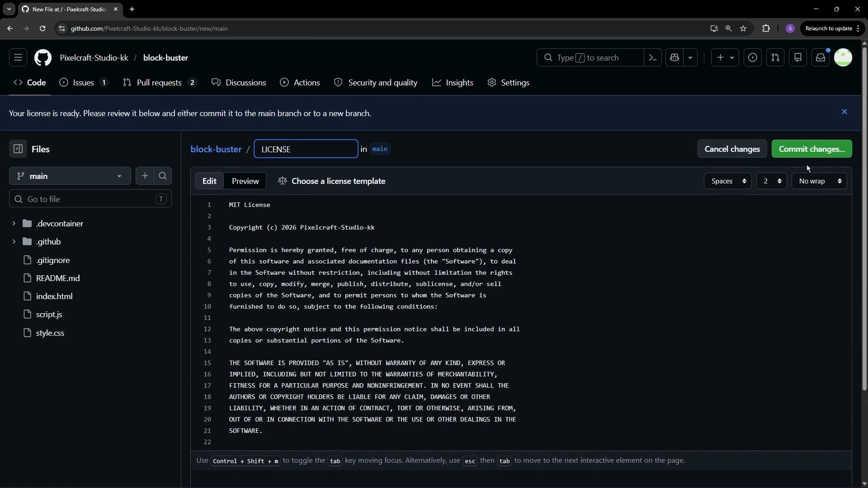Open the Spaces indent mode dropdown

[728, 181]
